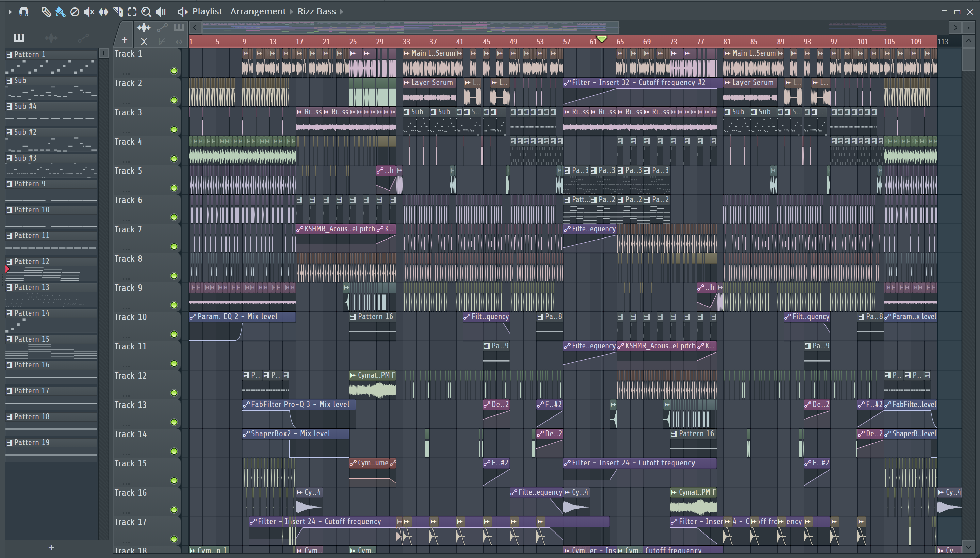This screenshot has width=980, height=558.
Task: Select the Delete tool
Action: 75,12
